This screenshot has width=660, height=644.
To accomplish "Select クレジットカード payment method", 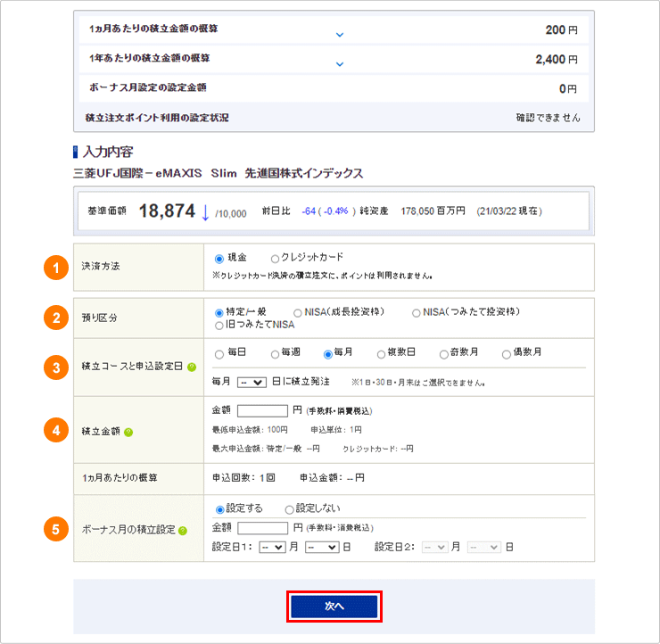I will coord(275,259).
